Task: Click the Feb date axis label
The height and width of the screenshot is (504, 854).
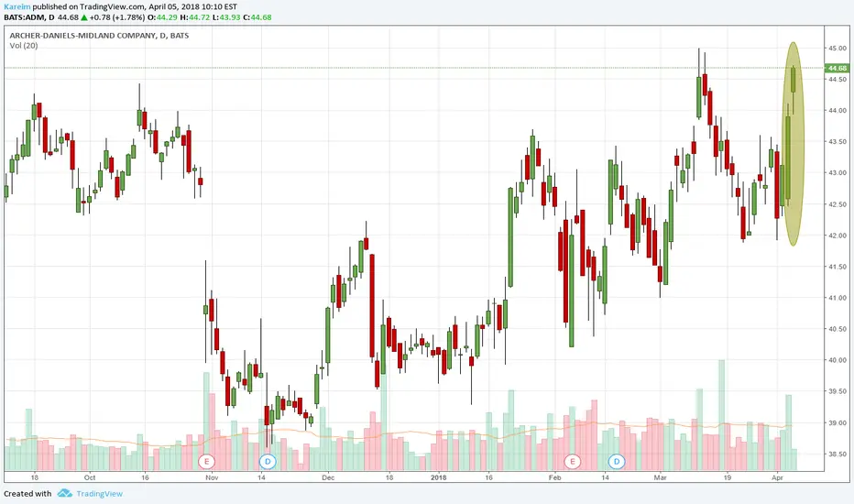Action: [554, 477]
